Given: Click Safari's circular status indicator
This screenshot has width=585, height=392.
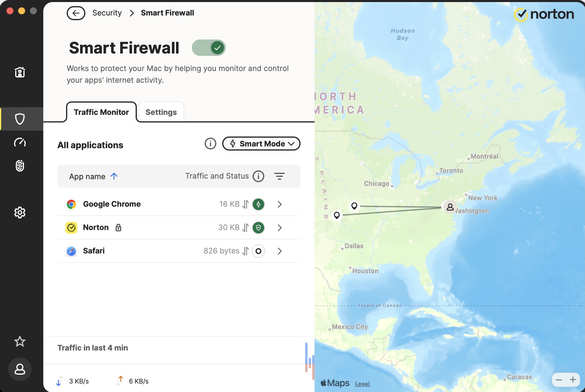Looking at the screenshot, I should [x=258, y=251].
